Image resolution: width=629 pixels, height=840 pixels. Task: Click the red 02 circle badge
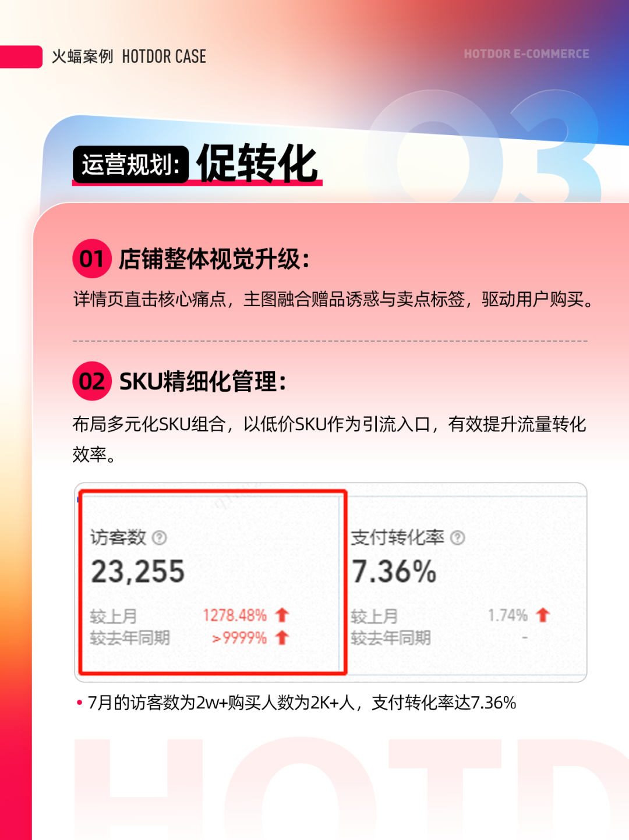coord(92,381)
